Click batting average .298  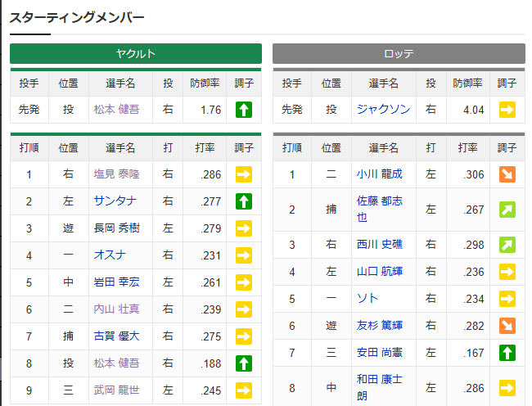[474, 245]
